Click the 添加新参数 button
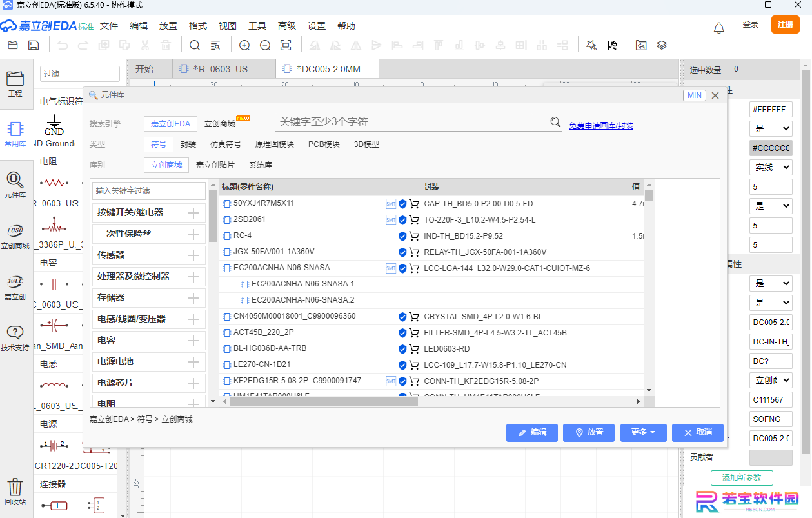812x518 pixels. [742, 478]
